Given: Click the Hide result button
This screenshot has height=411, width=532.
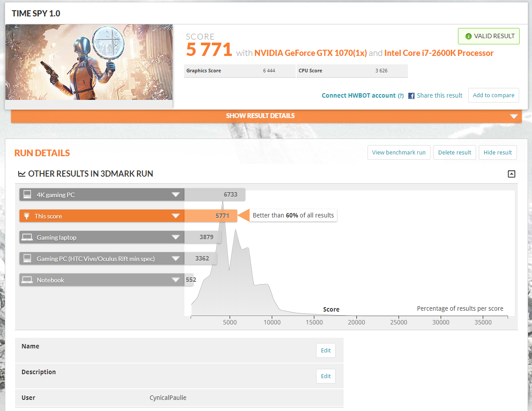Looking at the screenshot, I should click(497, 152).
